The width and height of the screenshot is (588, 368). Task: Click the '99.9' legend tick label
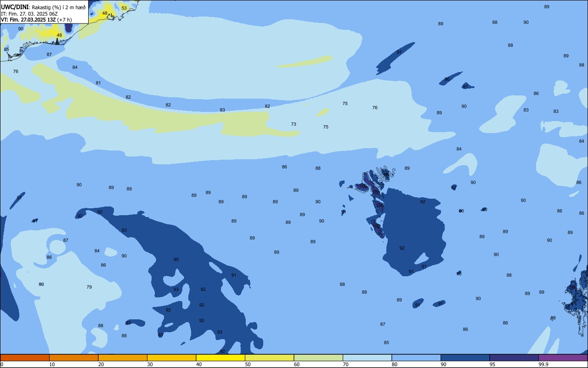pyautogui.click(x=543, y=364)
